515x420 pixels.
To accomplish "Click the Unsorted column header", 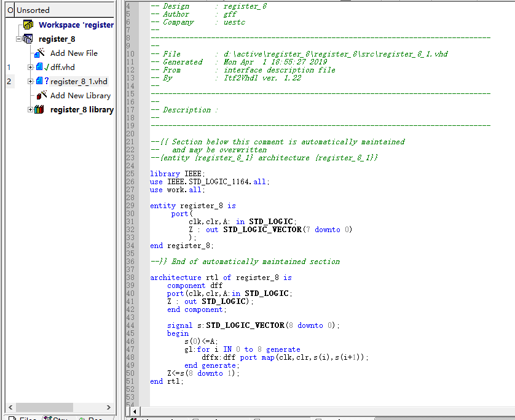I will [x=65, y=10].
